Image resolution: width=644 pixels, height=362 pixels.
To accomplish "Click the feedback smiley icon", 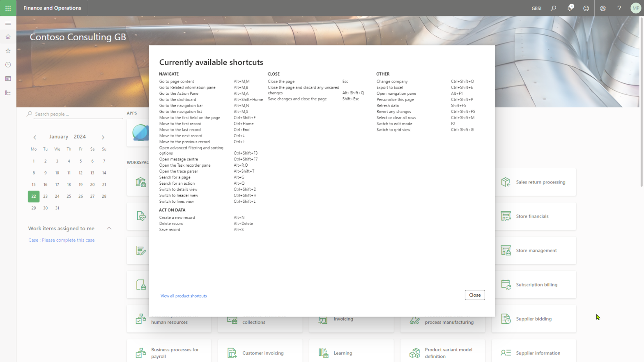I will tap(586, 8).
